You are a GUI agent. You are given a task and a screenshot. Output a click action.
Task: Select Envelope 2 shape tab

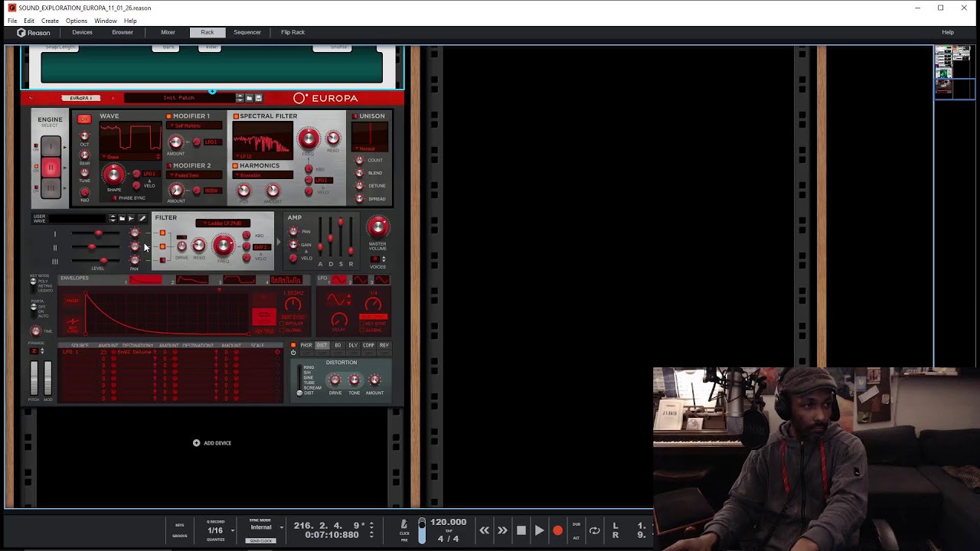pos(192,280)
